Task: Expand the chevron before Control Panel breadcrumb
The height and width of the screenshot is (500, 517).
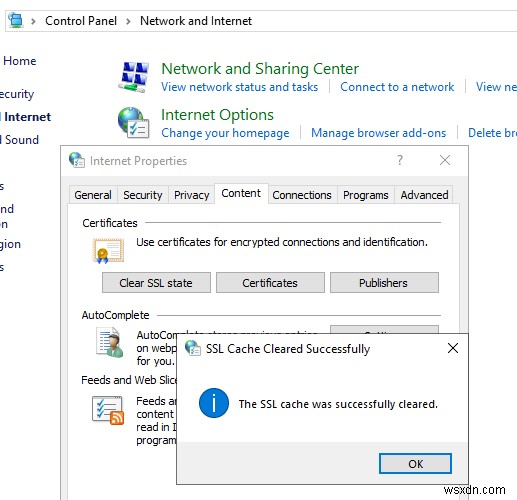Action: (x=33, y=21)
